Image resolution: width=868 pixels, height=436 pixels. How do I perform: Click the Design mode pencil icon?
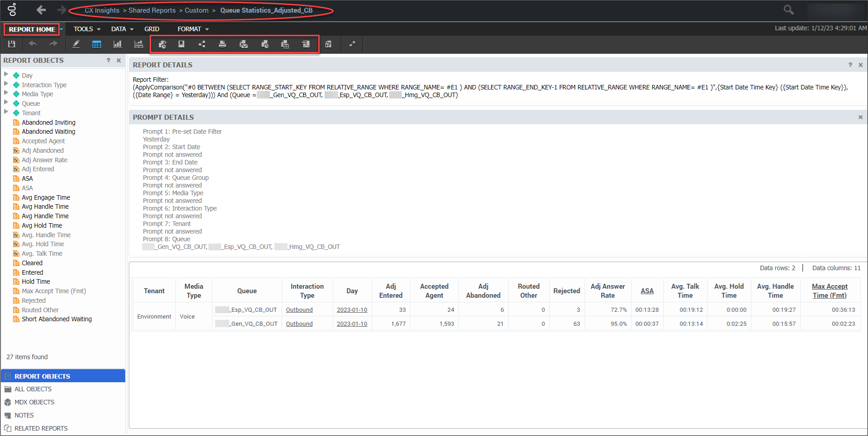tap(76, 44)
